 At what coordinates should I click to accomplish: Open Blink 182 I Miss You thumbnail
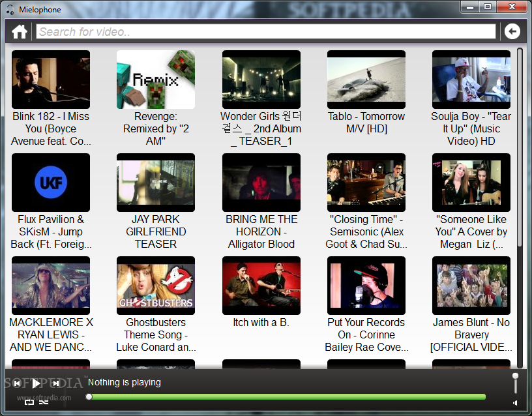(x=51, y=80)
